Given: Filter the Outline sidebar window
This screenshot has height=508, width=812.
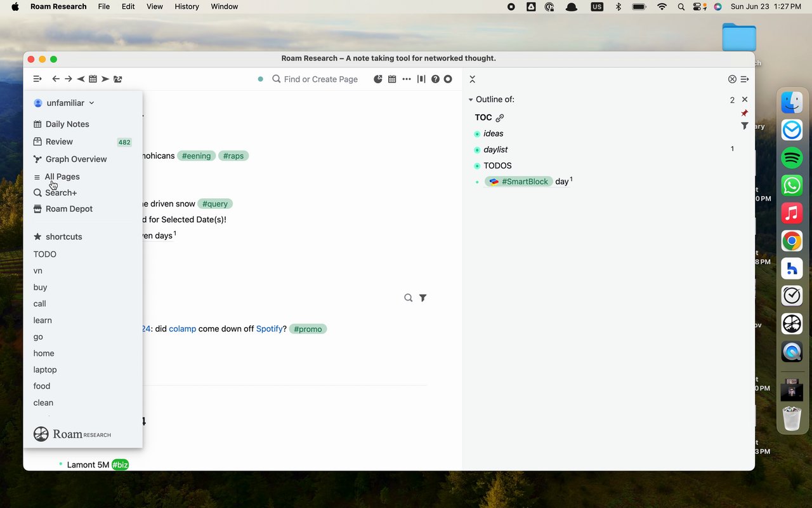Looking at the screenshot, I should [745, 126].
